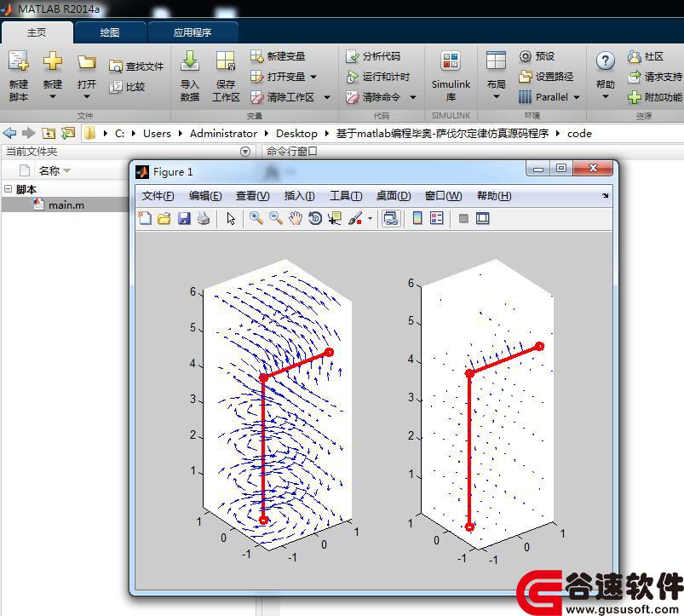The height and width of the screenshot is (616, 684).
Task: Toggle Zoom Out tool
Action: [276, 218]
